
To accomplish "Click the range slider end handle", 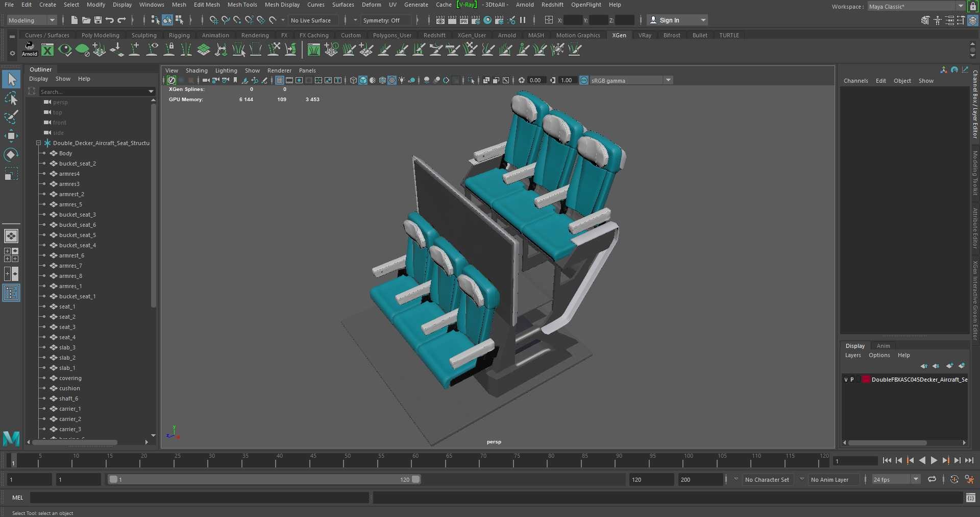I will coord(416,479).
